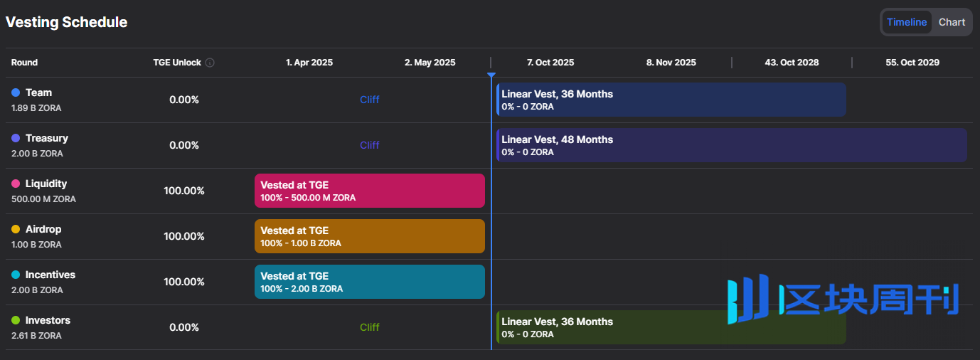Click the 1.89 B ZORA amount
Viewport: 980px width, 360px height.
coord(37,108)
